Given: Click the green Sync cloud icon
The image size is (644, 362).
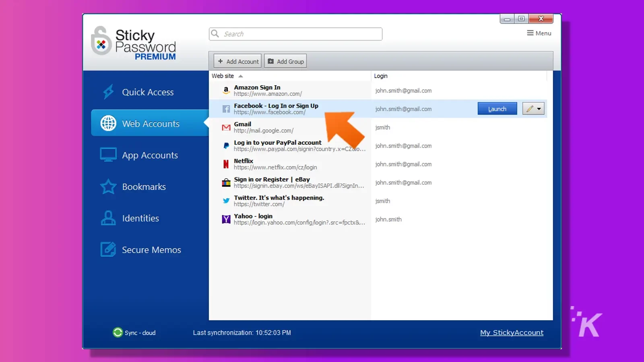Looking at the screenshot, I should coord(118,332).
